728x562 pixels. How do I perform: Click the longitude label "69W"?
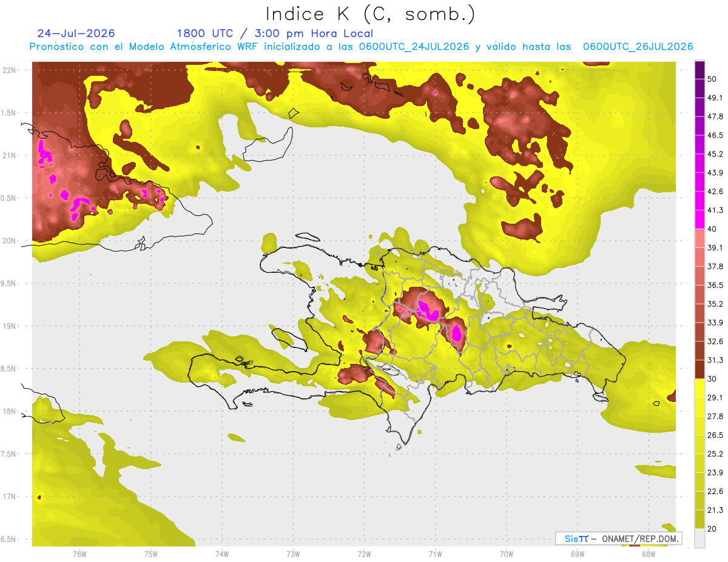tap(578, 554)
